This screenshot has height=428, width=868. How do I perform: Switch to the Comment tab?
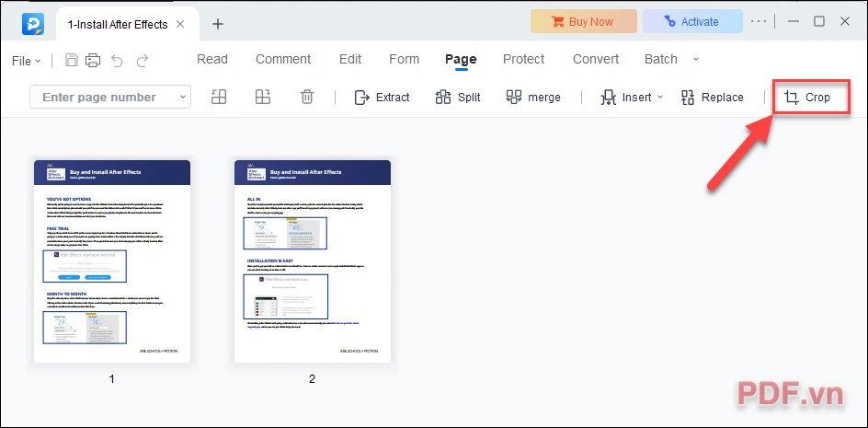point(283,59)
